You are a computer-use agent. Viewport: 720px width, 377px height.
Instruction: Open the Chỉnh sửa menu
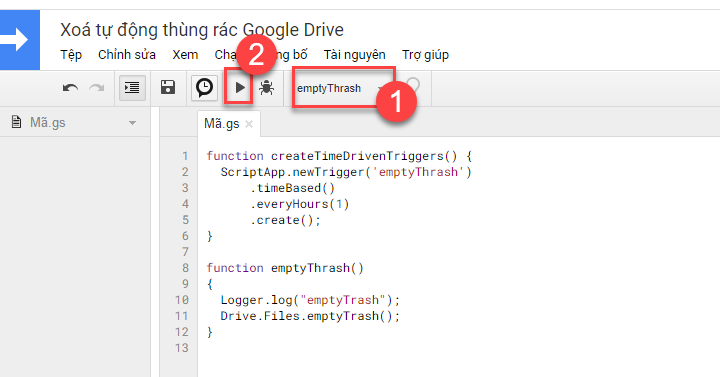127,55
